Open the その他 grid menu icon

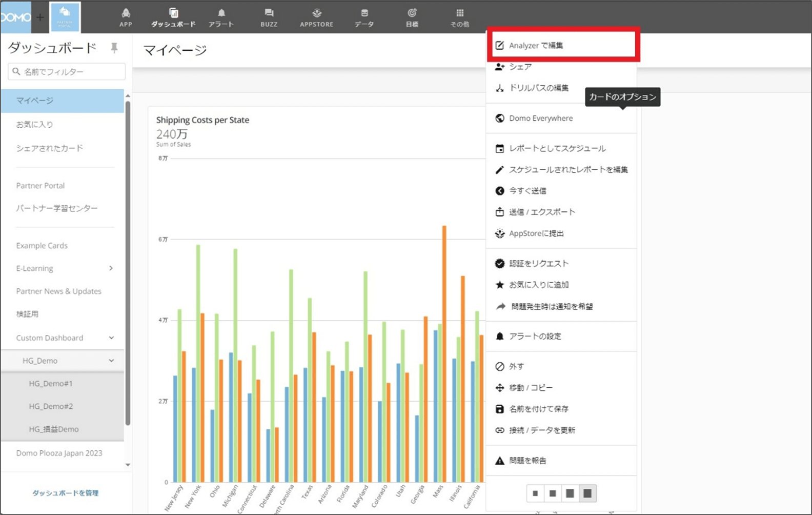[x=460, y=13]
